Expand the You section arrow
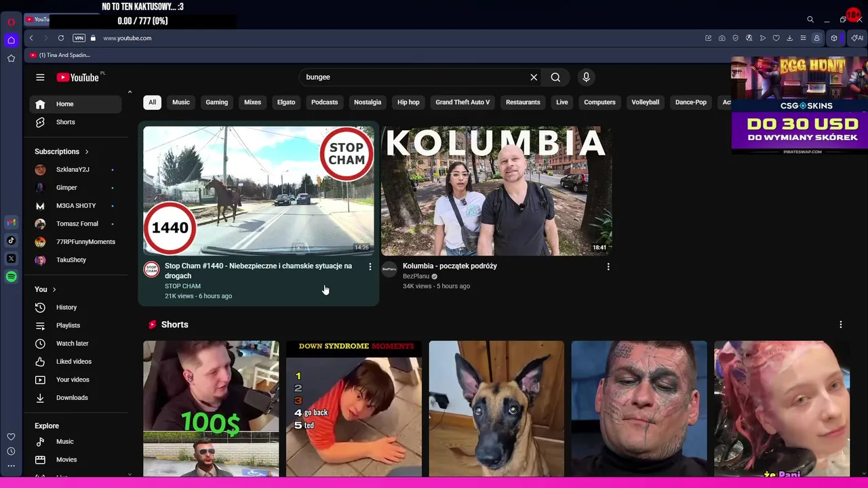 [54, 289]
